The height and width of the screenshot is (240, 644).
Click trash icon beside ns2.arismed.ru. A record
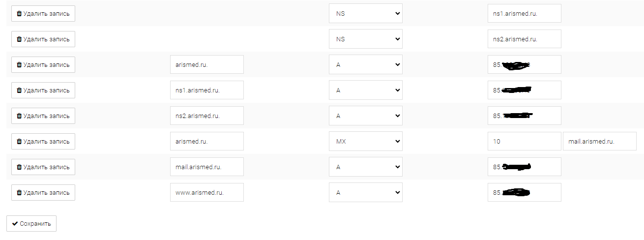pos(19,116)
